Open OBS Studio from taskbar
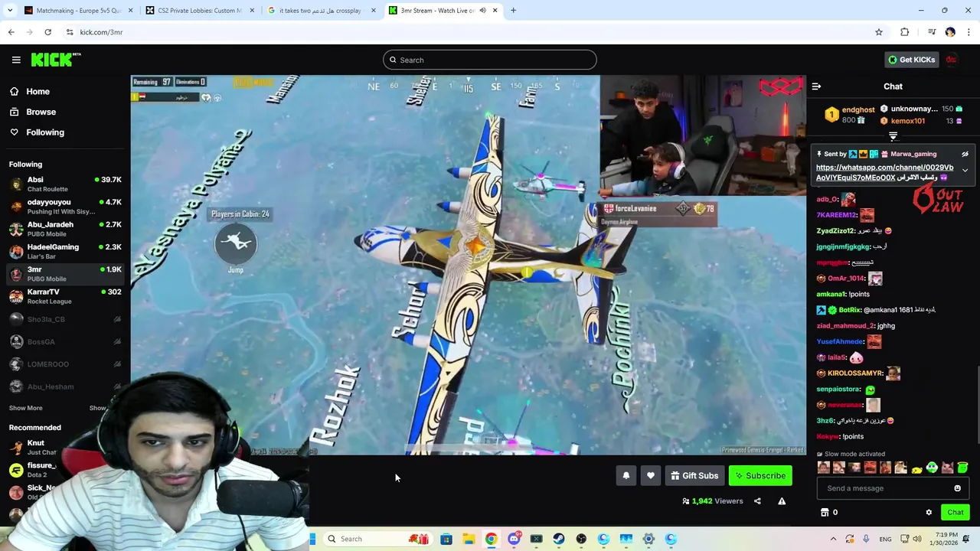This screenshot has height=551, width=980. 581,539
